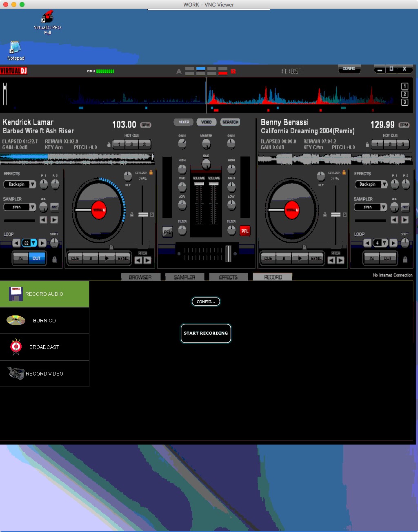Select the RECORD tab
This screenshot has height=532, width=418.
pyautogui.click(x=273, y=277)
